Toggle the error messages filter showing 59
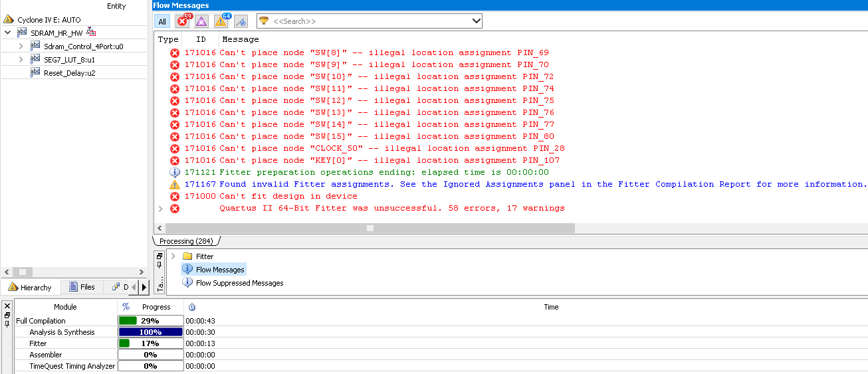Viewport: 868px width, 374px height. tap(183, 21)
